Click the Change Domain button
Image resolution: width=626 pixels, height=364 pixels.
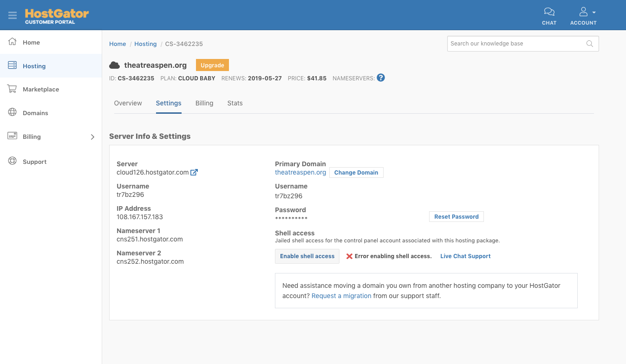356,172
